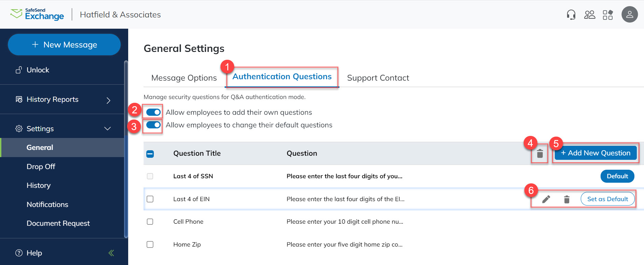Check the Cell Phone question checkbox

coord(150,222)
